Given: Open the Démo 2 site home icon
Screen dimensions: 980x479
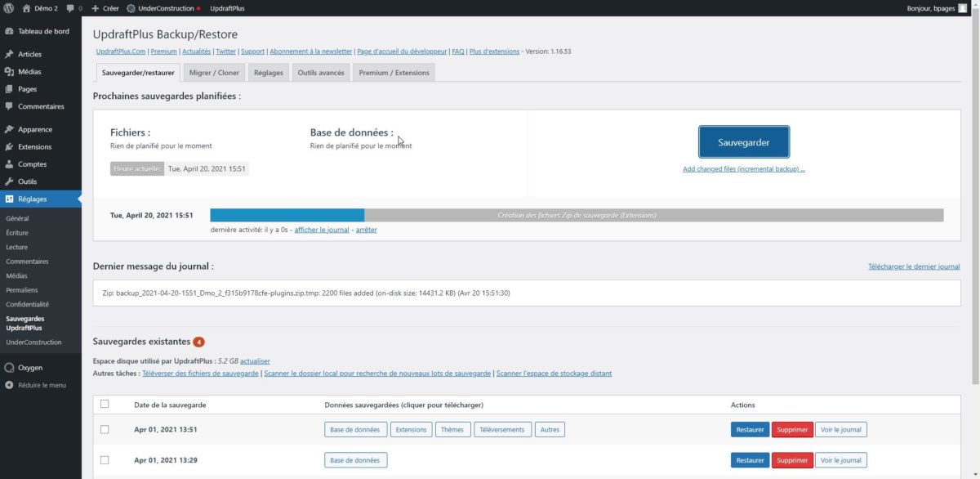Looking at the screenshot, I should point(27,8).
